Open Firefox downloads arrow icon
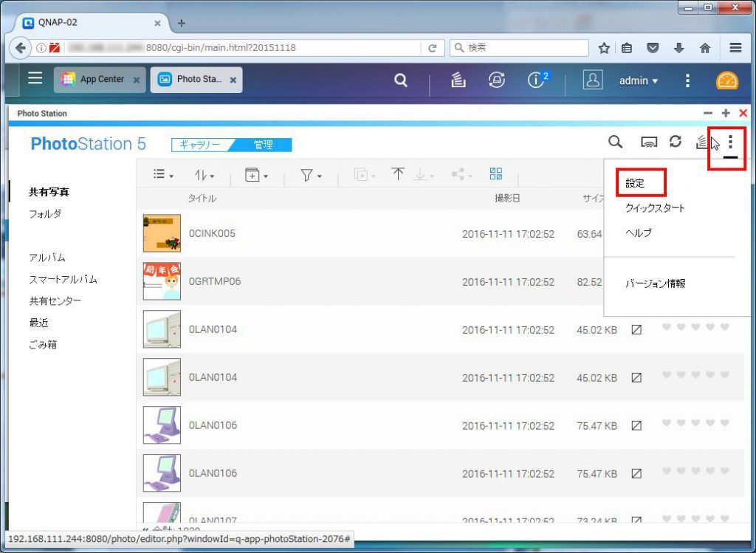Image resolution: width=756 pixels, height=553 pixels. click(679, 48)
